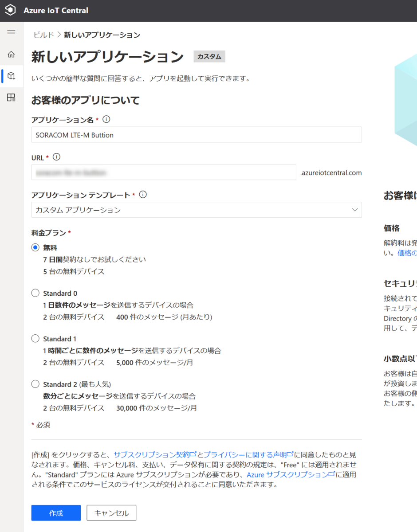Open the プライバシーに関する声明 link
Screen dimensions: 417x532
248,454
